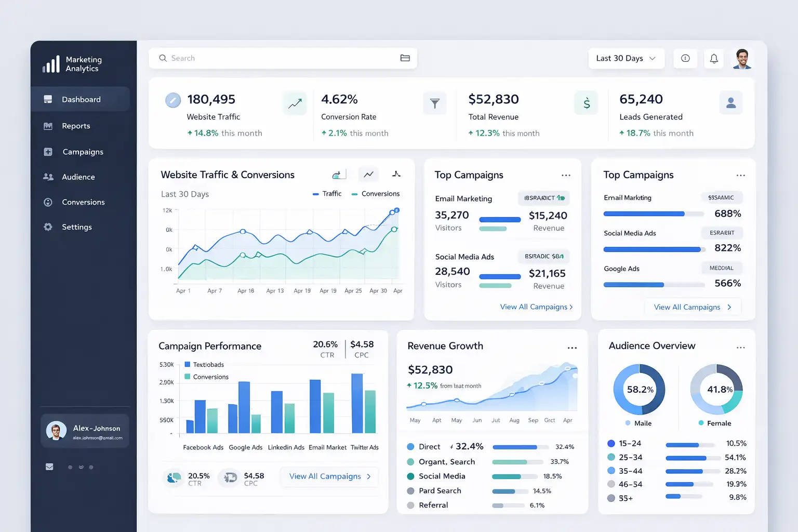This screenshot has height=532, width=798.
Task: Open the Revenue Growth more options menu
Action: tap(572, 348)
